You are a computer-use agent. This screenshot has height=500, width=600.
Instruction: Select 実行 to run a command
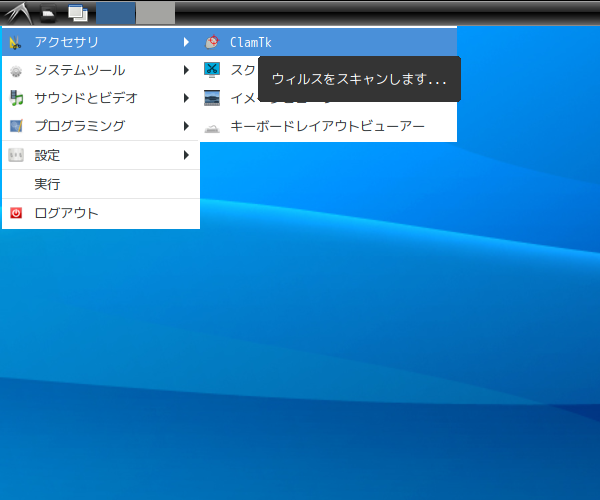point(101,184)
